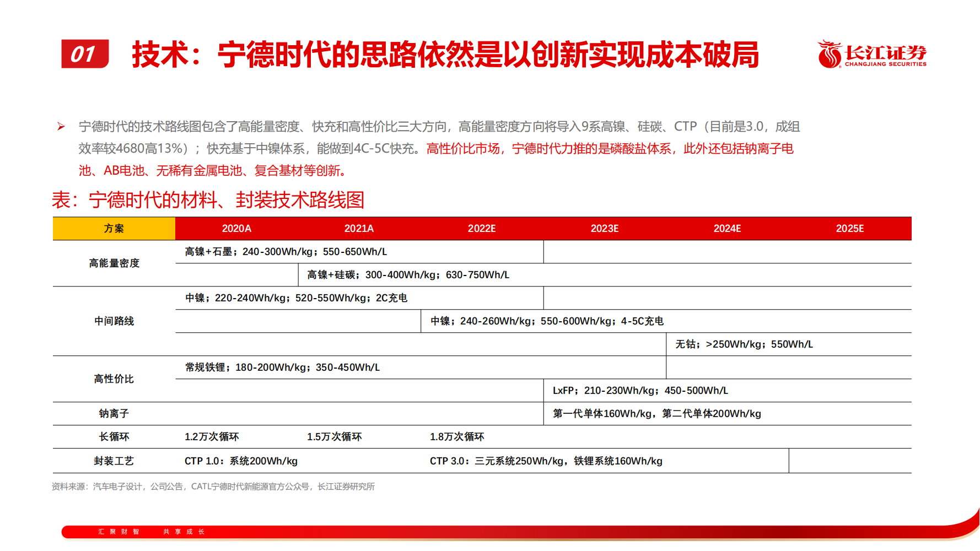Select the 钠离子 row label

[x=114, y=414]
